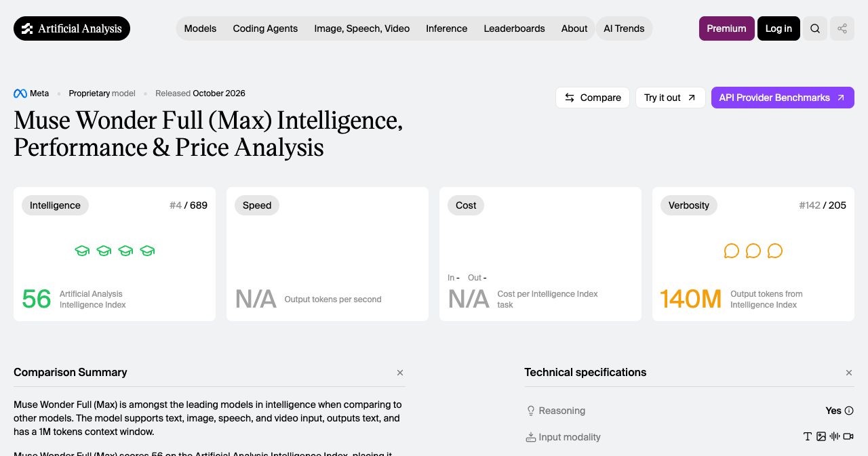Open the Coding Agents menu
Screen dimensions: 868x456
(x=265, y=28)
